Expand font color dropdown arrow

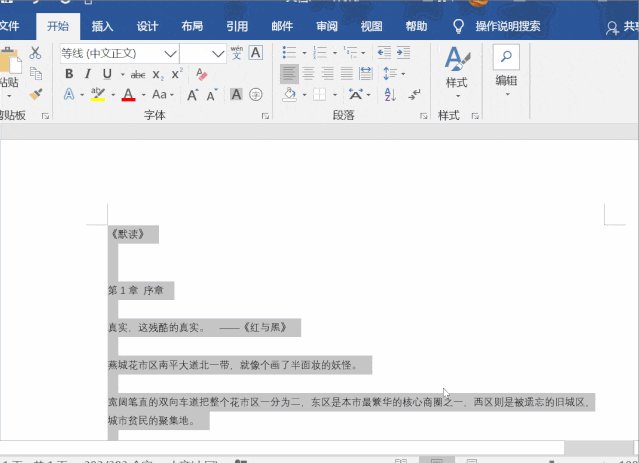tap(143, 95)
